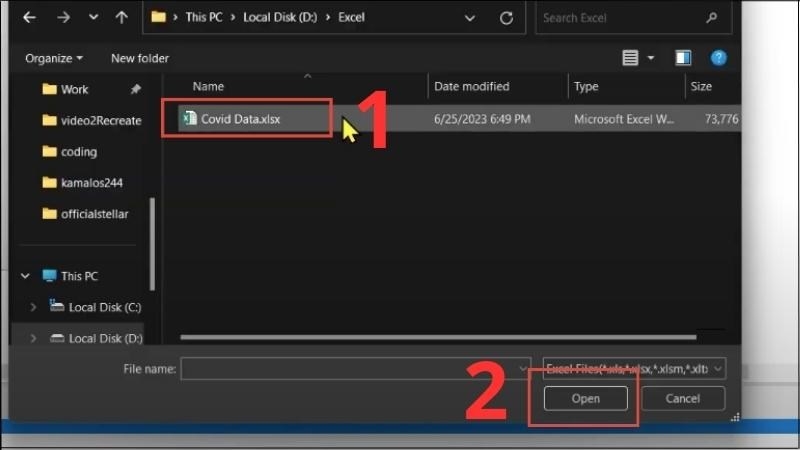
Task: Expand the Local Disk (C:) tree node
Action: 33,307
